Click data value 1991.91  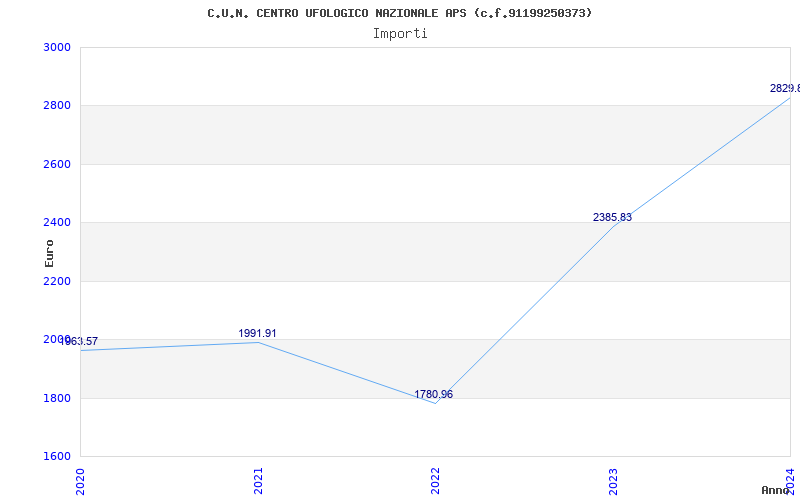pyautogui.click(x=257, y=334)
